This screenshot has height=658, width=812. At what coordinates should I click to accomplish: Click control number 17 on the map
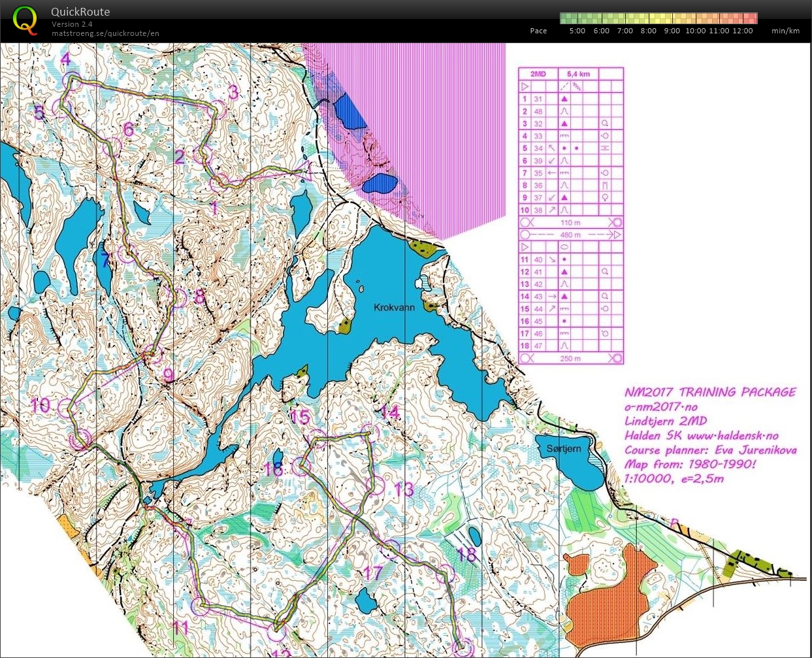(x=373, y=574)
